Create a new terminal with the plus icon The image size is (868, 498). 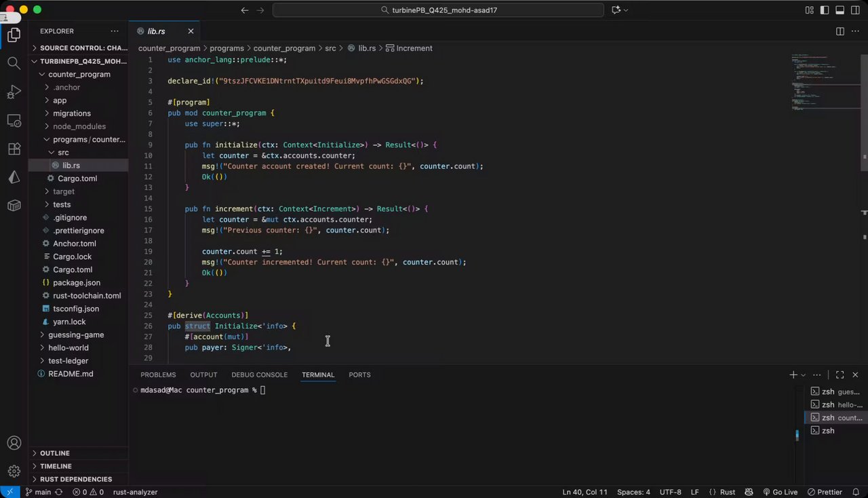(x=793, y=375)
